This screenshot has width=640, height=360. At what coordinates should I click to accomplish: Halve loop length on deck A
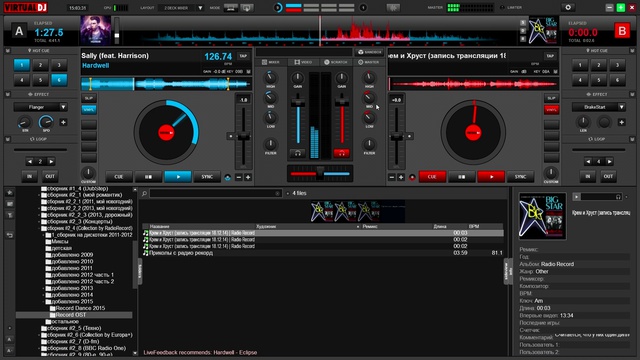29,162
